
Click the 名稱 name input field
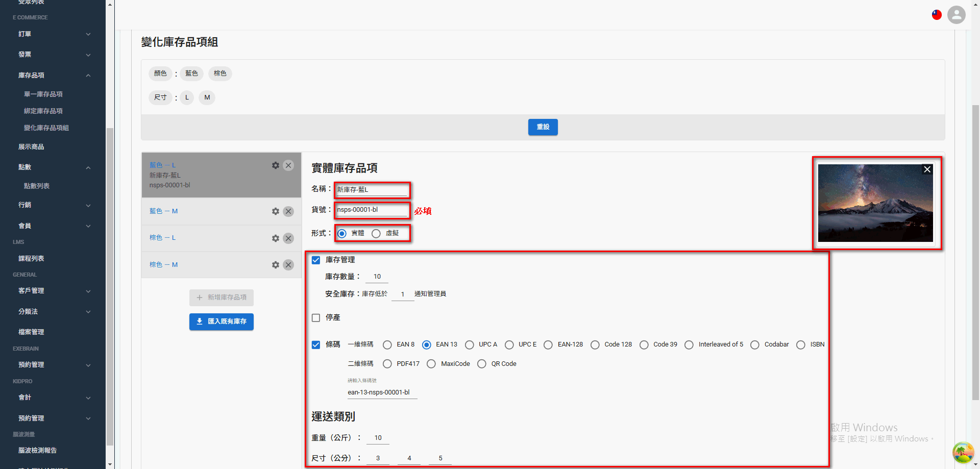click(372, 190)
